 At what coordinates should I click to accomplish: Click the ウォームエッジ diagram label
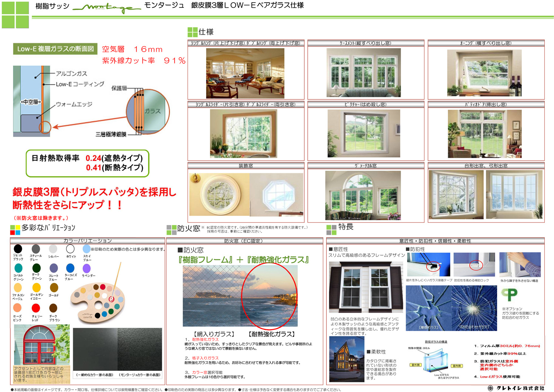[x=74, y=104]
